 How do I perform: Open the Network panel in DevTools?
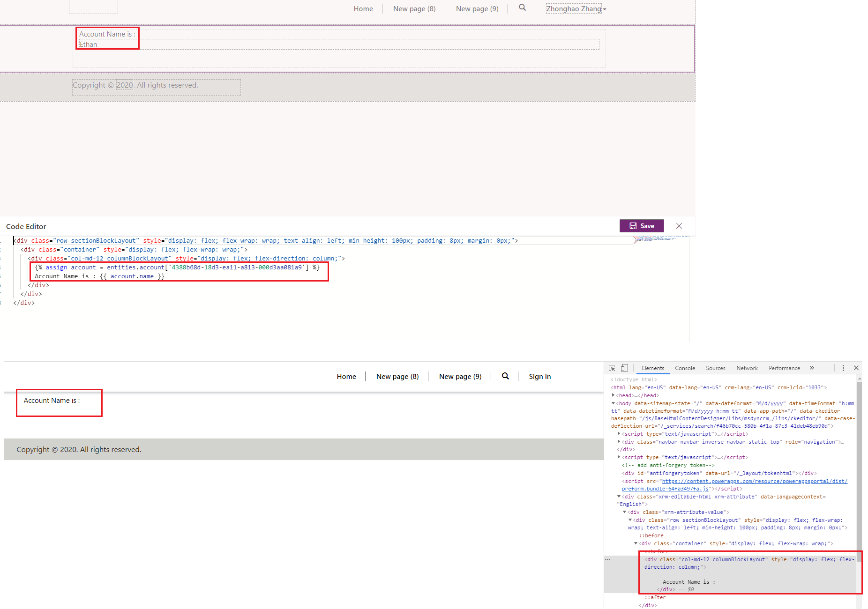pos(747,368)
